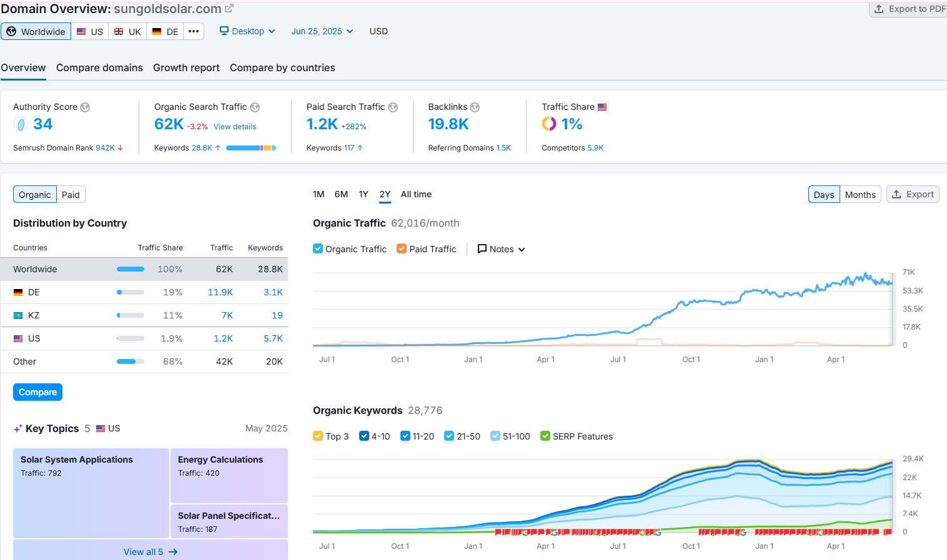Open the DE traffic 11.9K link
947x560 pixels.
click(221, 292)
